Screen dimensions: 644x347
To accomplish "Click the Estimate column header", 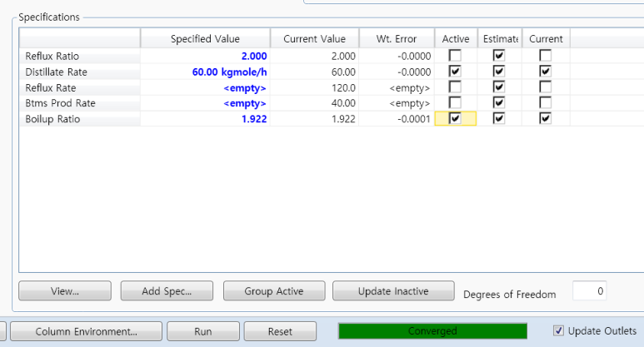I will [x=500, y=38].
